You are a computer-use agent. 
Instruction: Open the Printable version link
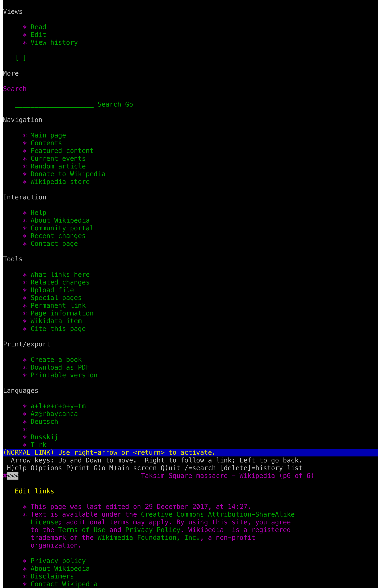(x=64, y=375)
